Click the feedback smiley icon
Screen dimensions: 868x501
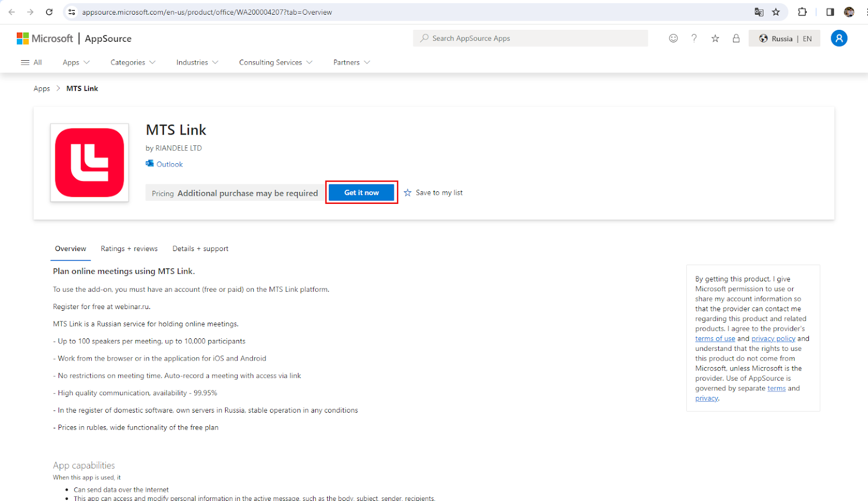[x=673, y=38]
